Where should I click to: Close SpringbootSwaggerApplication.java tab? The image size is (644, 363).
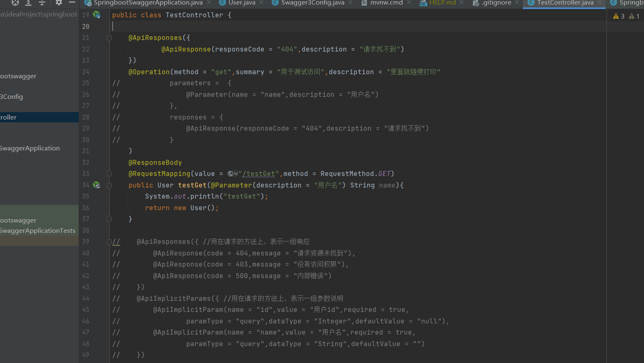(209, 2)
